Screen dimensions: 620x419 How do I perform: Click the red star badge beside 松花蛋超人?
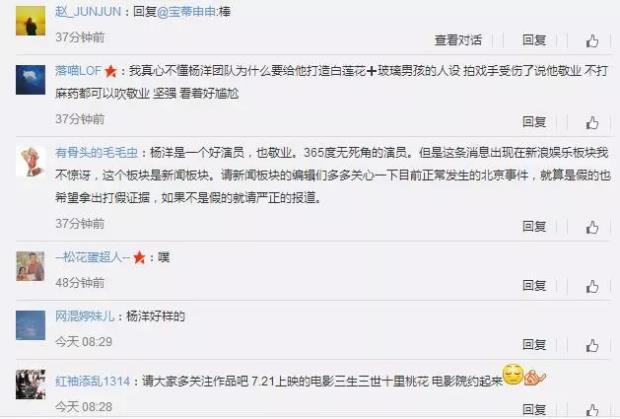(139, 258)
